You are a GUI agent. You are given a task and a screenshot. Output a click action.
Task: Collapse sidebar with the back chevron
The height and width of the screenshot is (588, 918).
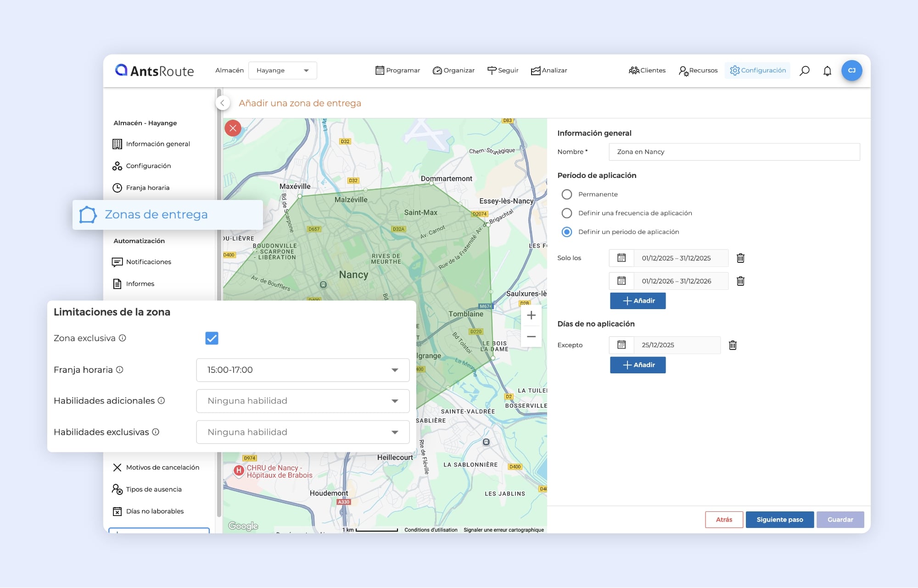click(x=223, y=103)
